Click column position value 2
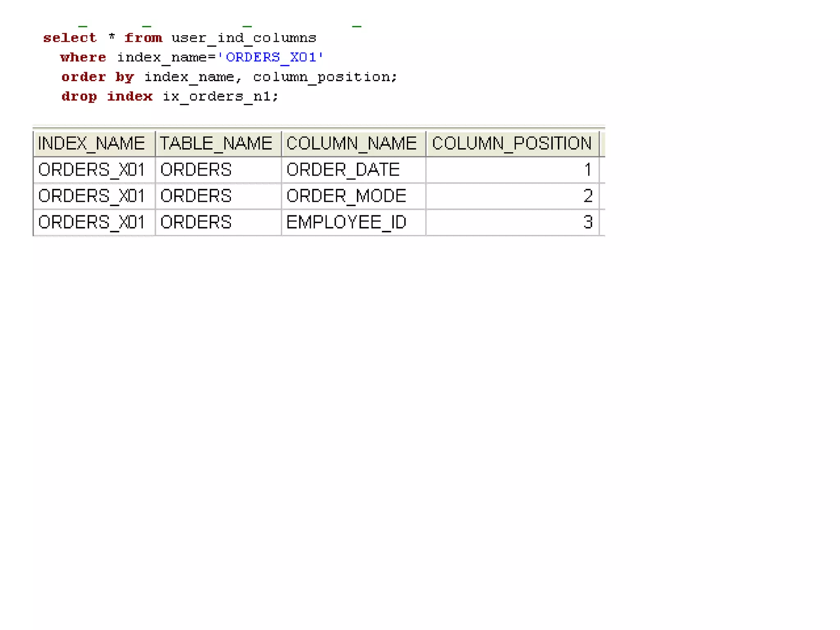Image resolution: width=840 pixels, height=630 pixels. coord(587,196)
